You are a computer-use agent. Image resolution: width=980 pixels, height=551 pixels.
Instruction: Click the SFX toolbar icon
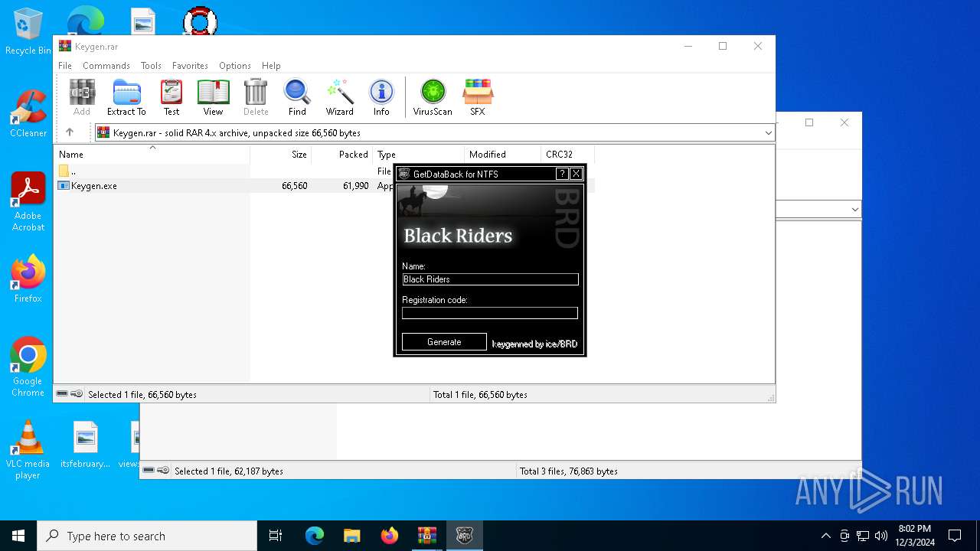[478, 96]
